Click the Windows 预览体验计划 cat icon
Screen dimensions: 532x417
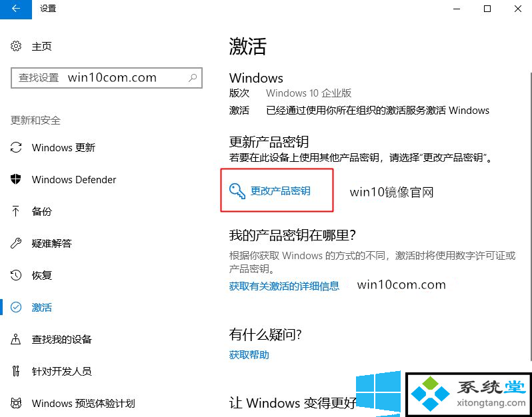[16, 403]
